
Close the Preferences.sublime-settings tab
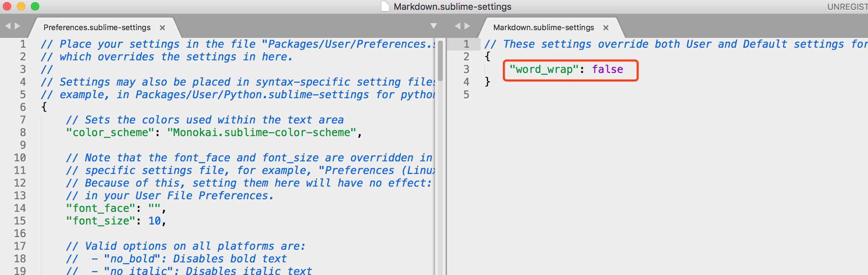click(162, 28)
